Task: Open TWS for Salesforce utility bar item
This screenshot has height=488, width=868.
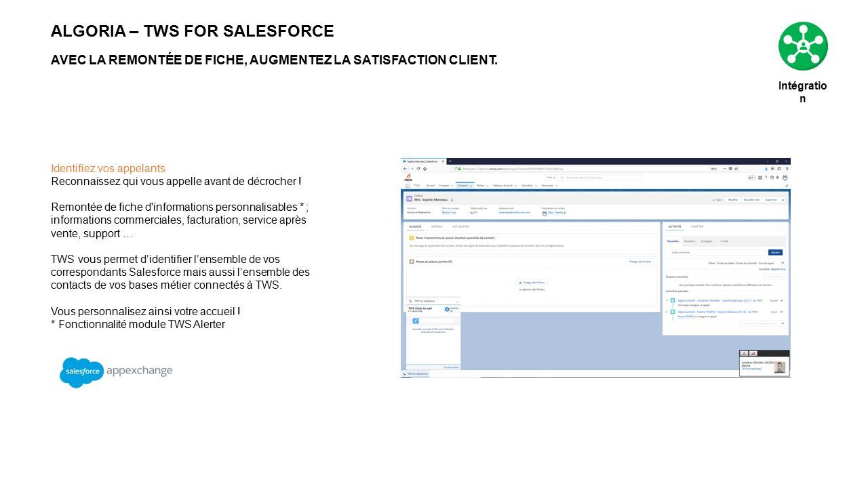Action: [416, 373]
